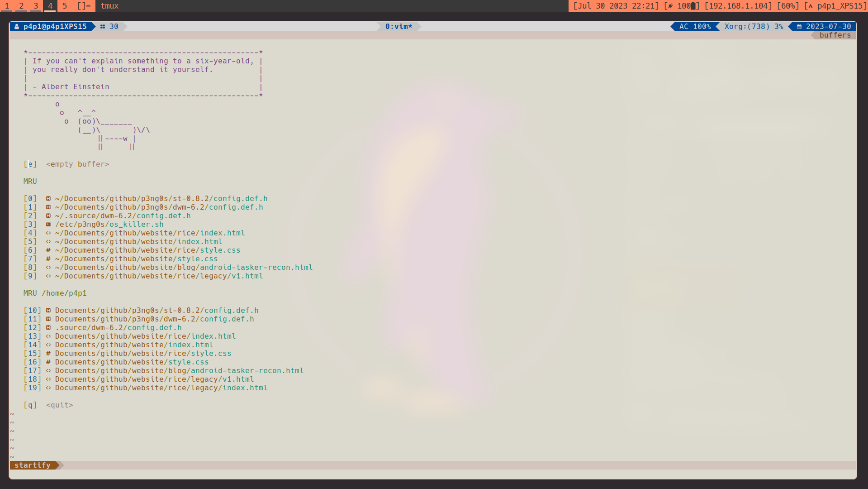
Task: Click the grid icon next to 30
Action: click(x=103, y=27)
